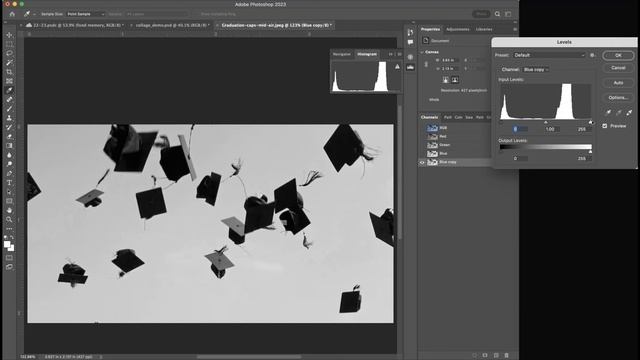Open Levels preset options gear

click(592, 55)
